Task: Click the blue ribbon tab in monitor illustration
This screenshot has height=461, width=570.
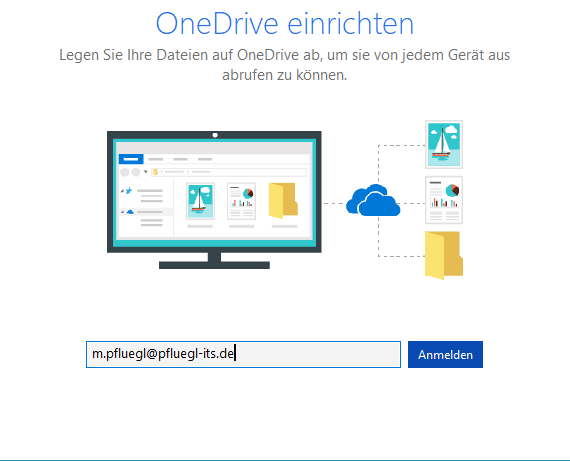Action: (131, 159)
